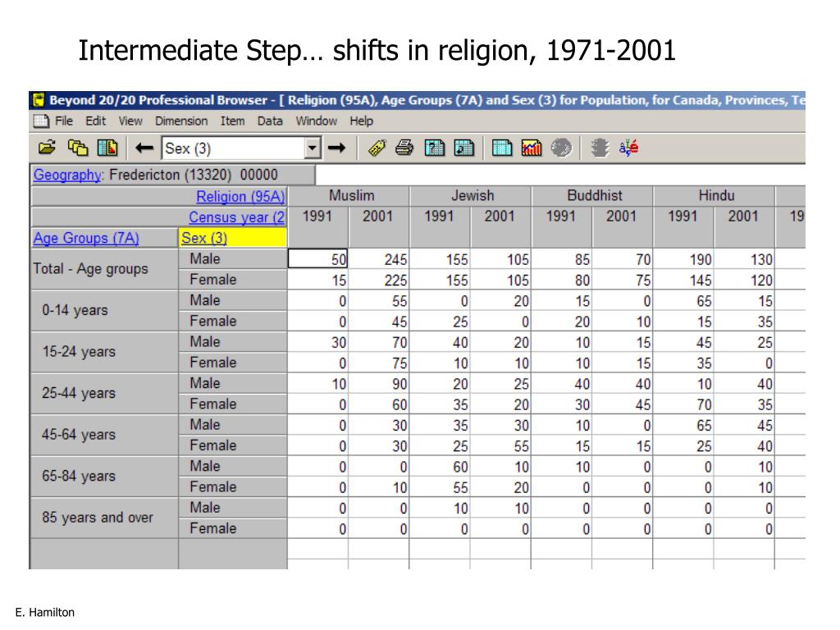Click the traffic light toolbar icon
This screenshot has height=630, width=840.
point(600,148)
